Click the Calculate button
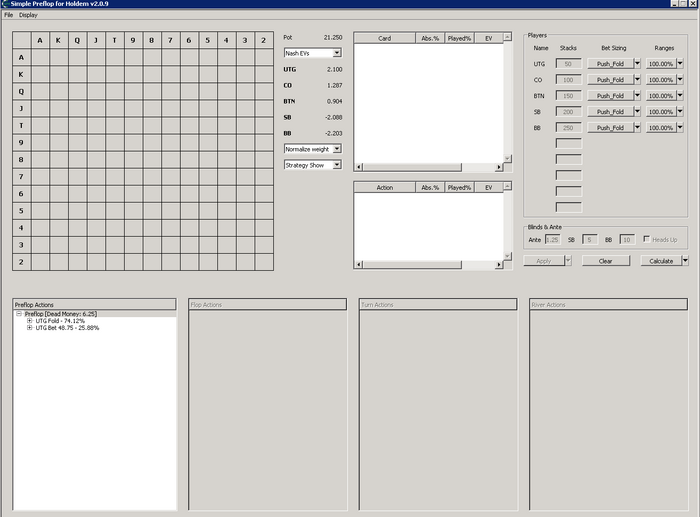700x517 pixels. 661,261
